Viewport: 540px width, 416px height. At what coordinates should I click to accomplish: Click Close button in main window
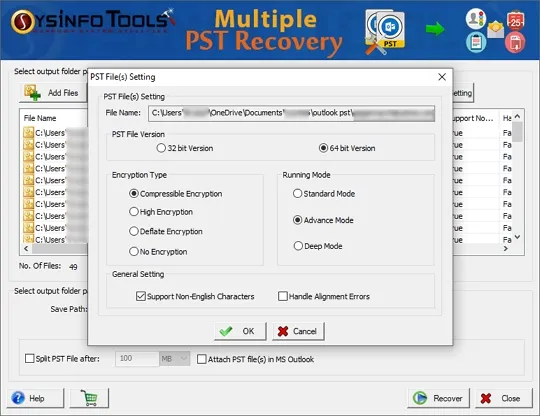[504, 398]
